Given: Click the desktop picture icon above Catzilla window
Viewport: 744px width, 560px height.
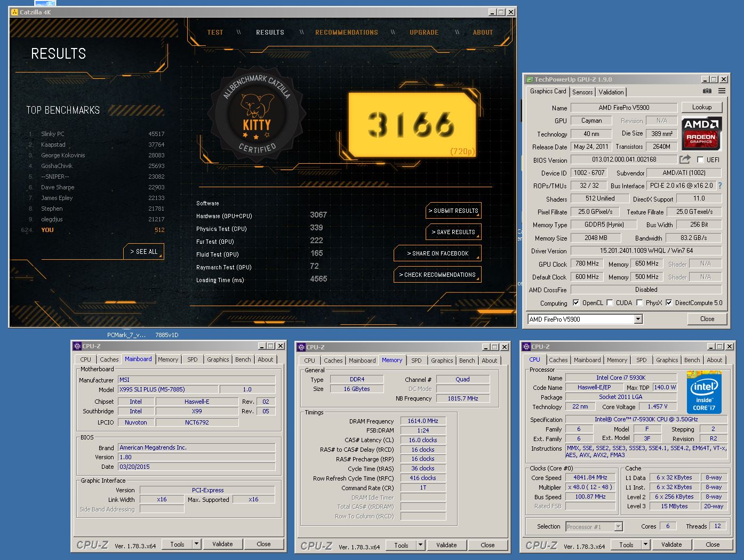Looking at the screenshot, I should 44,3.
